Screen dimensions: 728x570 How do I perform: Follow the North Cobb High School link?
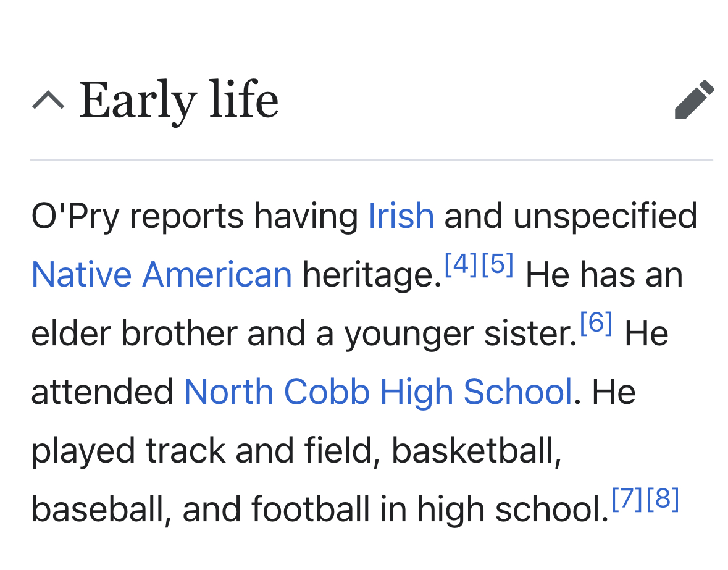coord(378,392)
